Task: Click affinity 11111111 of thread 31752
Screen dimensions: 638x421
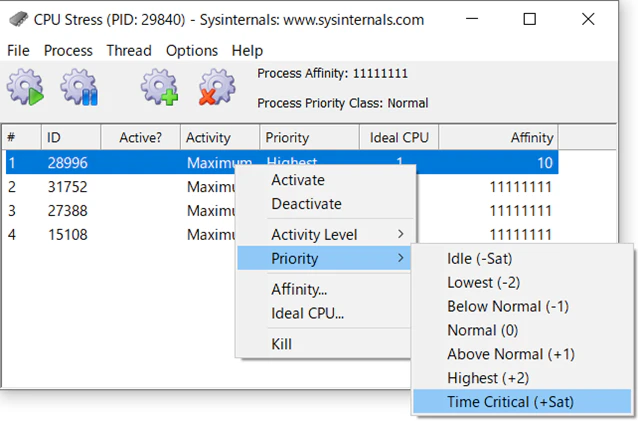Action: coord(520,187)
